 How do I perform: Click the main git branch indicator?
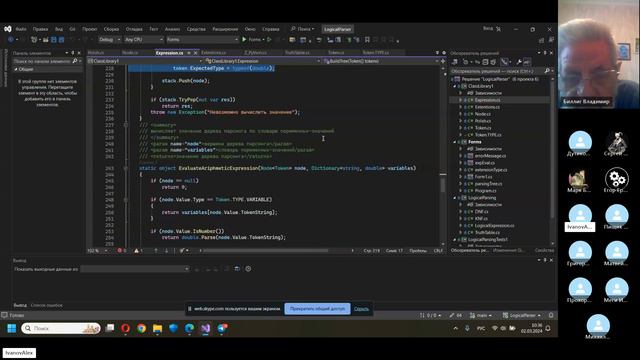(x=481, y=315)
